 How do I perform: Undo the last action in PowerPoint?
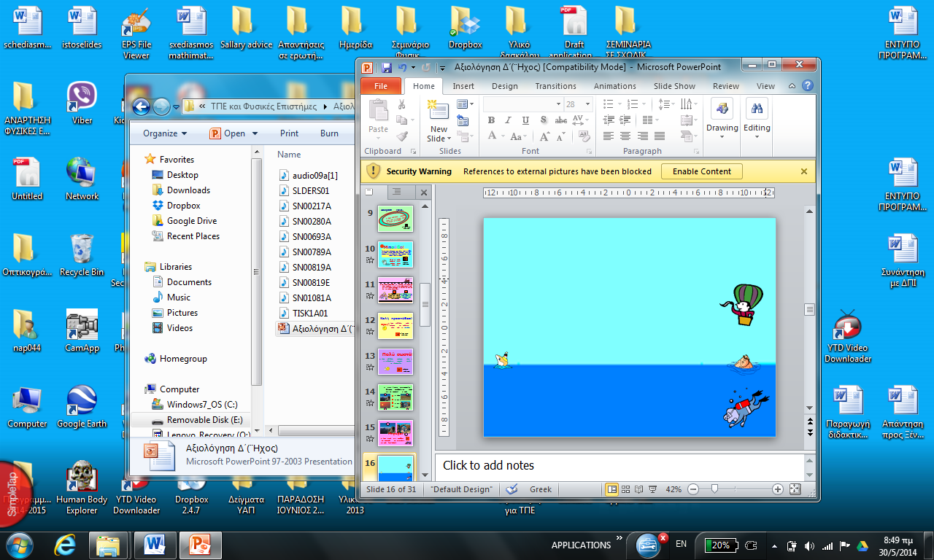(402, 67)
